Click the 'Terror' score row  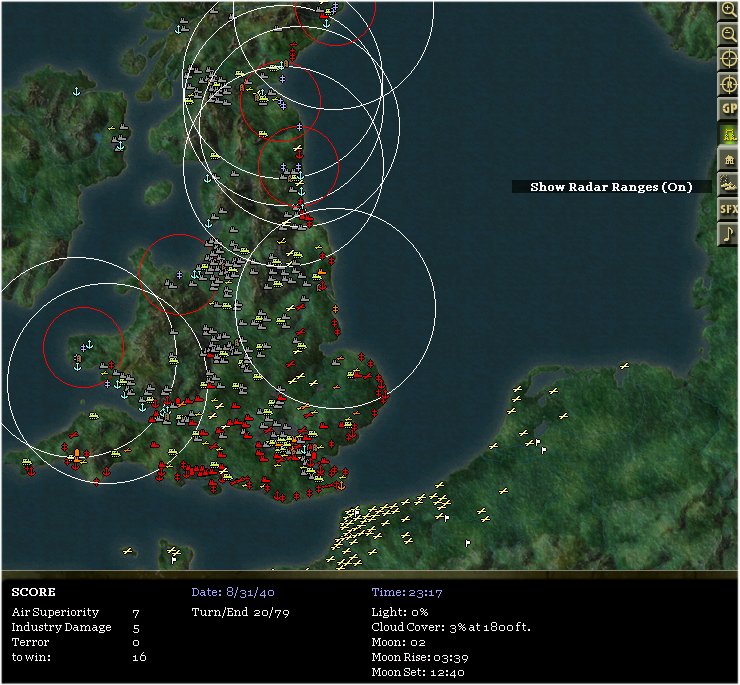tap(76, 642)
